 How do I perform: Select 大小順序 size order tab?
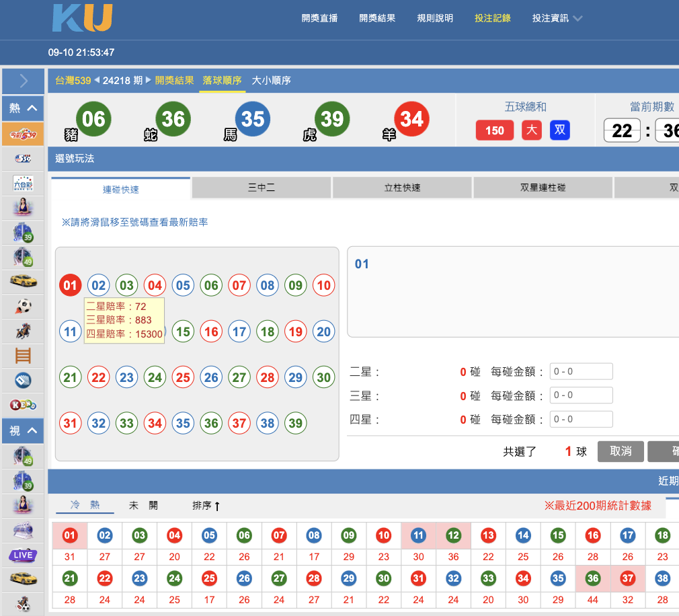[271, 81]
